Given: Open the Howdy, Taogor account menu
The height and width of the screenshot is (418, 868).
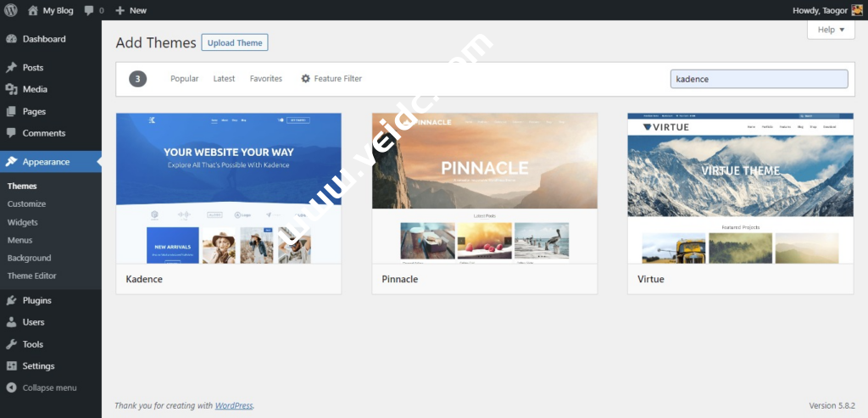Looking at the screenshot, I should (827, 10).
